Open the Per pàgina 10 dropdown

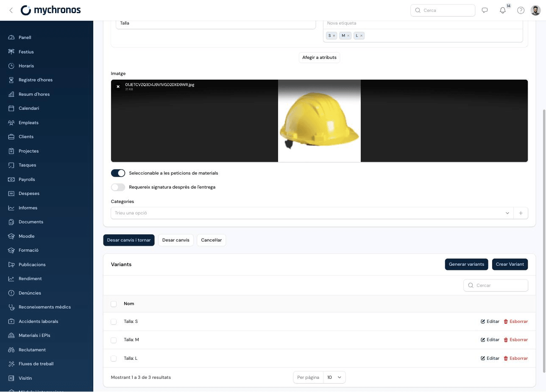(334, 378)
